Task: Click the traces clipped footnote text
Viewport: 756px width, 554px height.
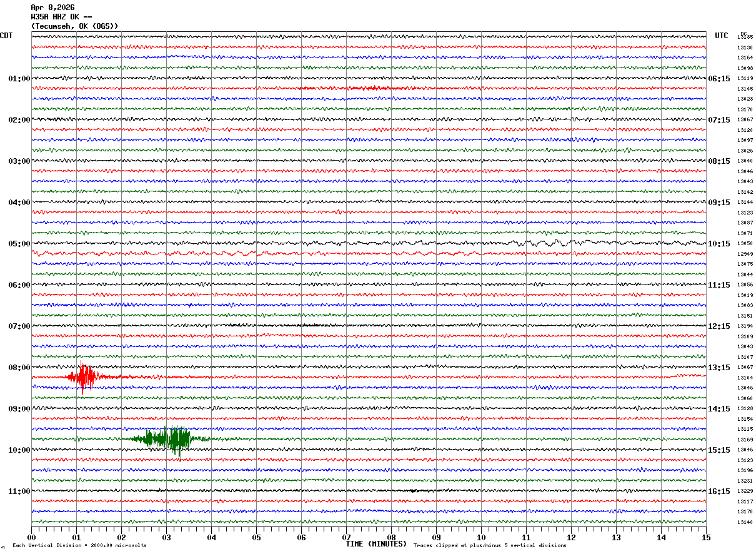Action: click(x=490, y=546)
